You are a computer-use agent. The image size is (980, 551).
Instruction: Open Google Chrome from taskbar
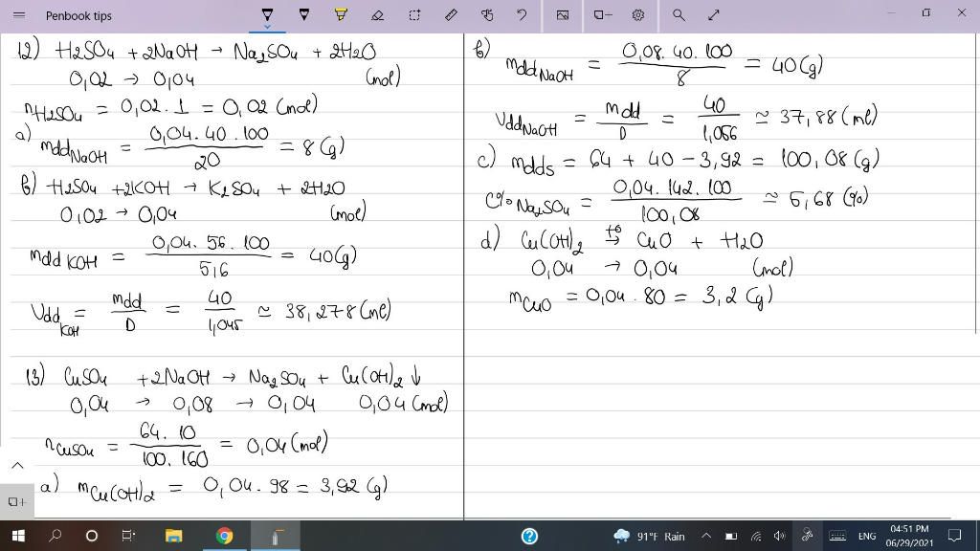[224, 536]
